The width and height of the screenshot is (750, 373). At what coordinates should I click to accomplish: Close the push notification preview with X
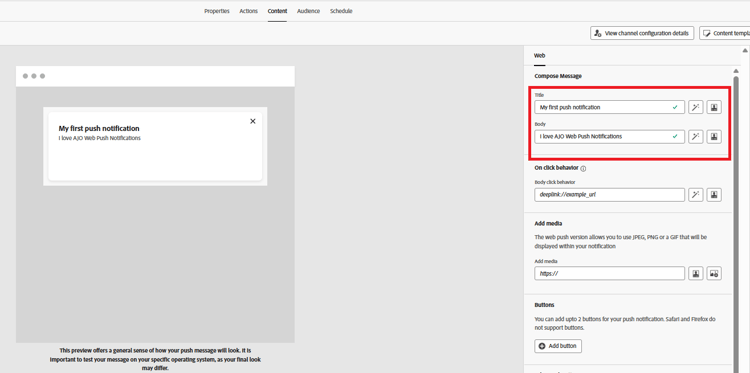coord(253,121)
